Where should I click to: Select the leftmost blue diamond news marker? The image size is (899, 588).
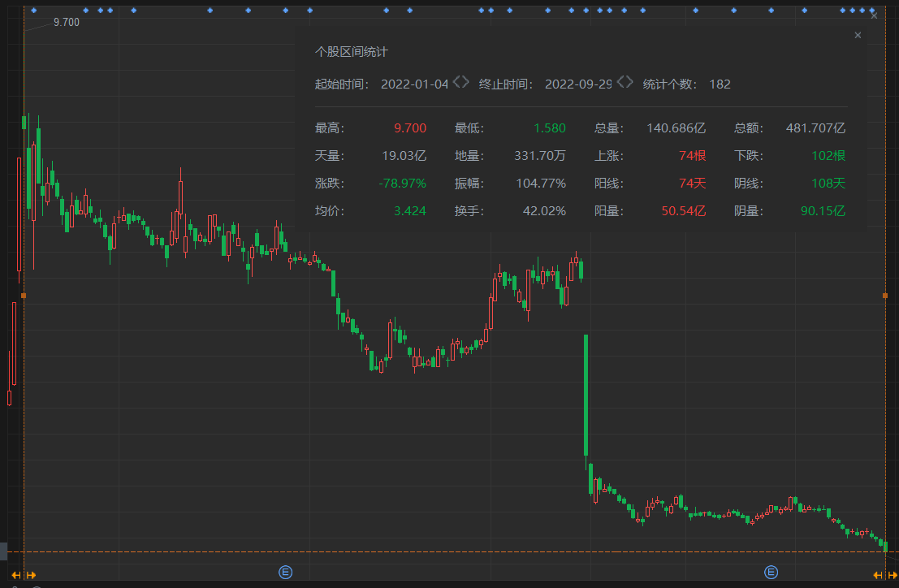(x=33, y=11)
